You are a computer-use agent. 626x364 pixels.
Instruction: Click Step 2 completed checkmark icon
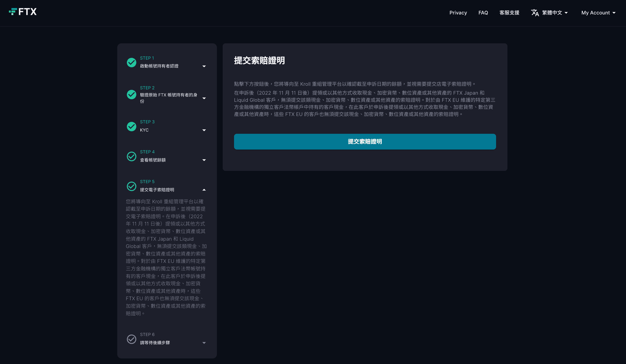point(131,94)
